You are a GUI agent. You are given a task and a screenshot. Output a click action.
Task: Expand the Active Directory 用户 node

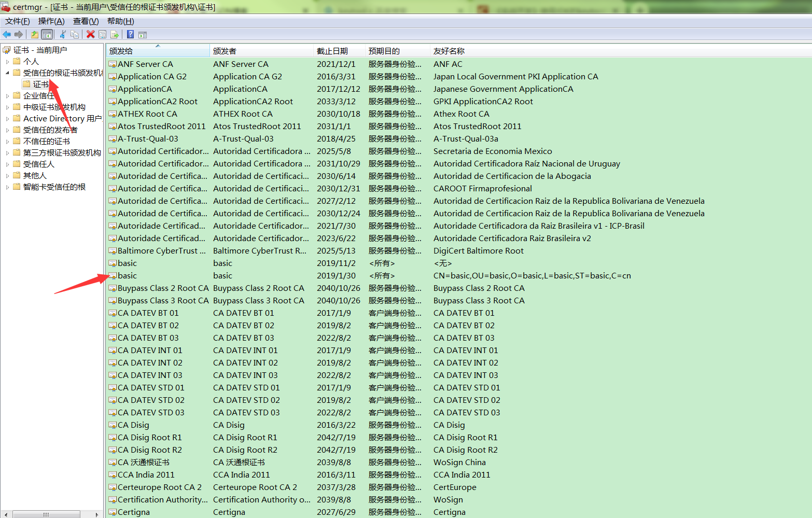point(7,119)
